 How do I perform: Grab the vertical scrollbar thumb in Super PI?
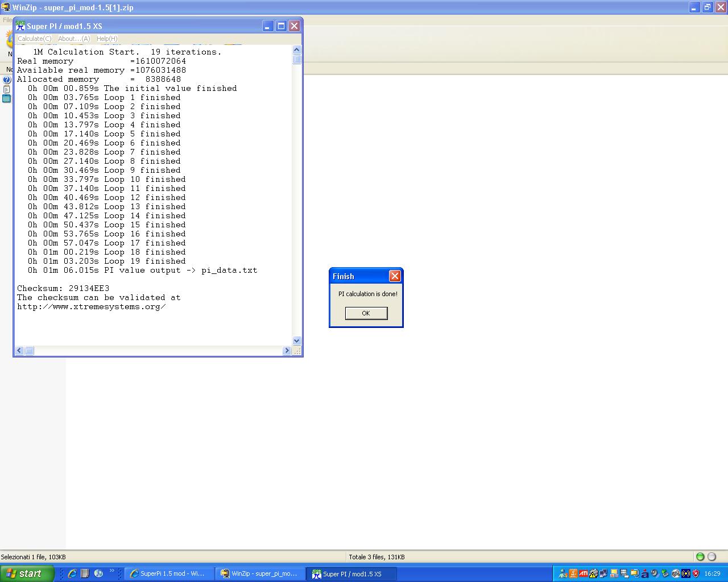pyautogui.click(x=296, y=60)
